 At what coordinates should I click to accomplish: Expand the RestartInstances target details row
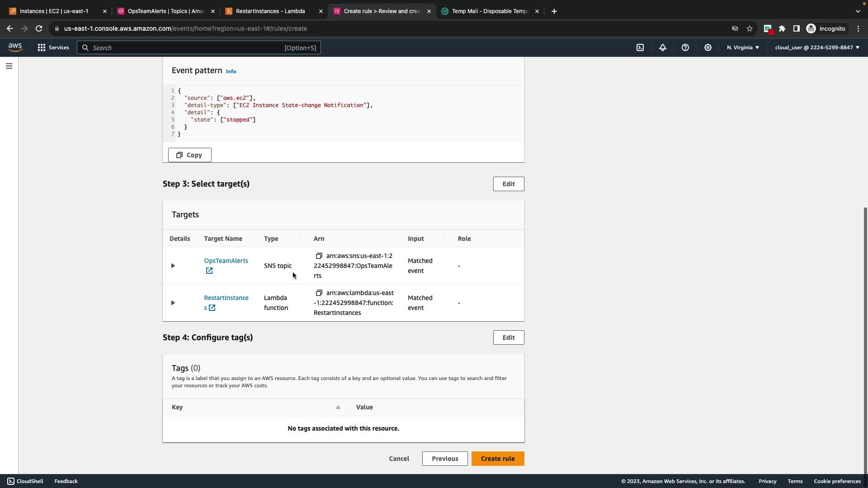[x=173, y=303]
